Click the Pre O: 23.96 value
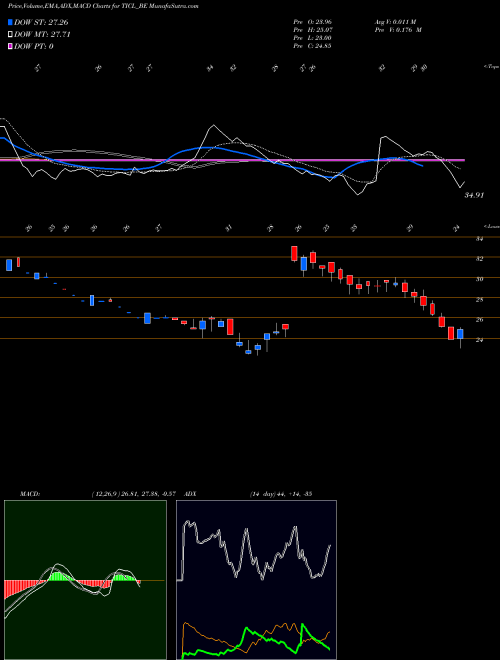 (313, 22)
